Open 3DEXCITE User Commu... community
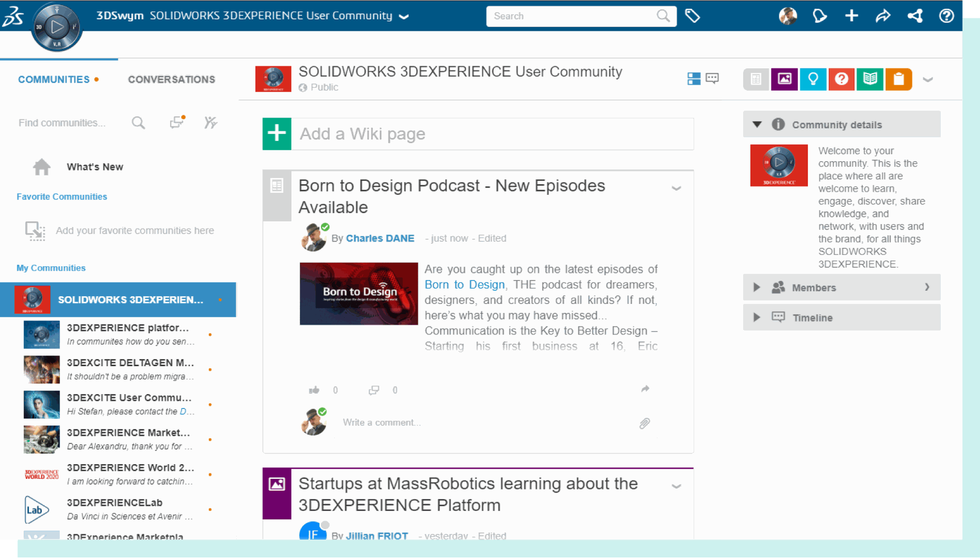Screen dimensions: 980x560 (x=118, y=404)
